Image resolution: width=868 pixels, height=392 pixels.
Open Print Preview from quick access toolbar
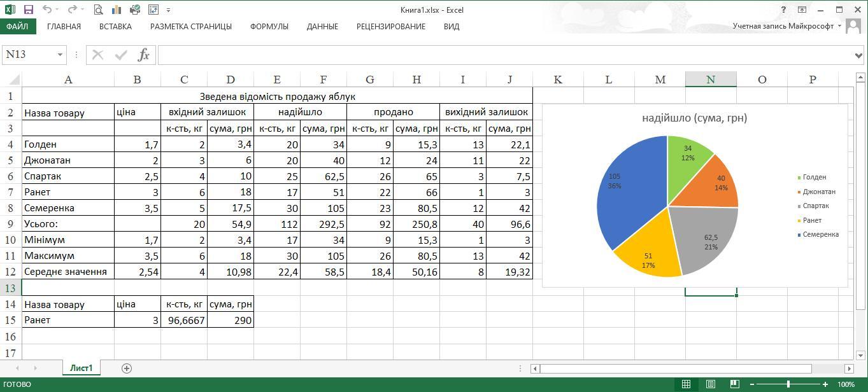[x=98, y=10]
